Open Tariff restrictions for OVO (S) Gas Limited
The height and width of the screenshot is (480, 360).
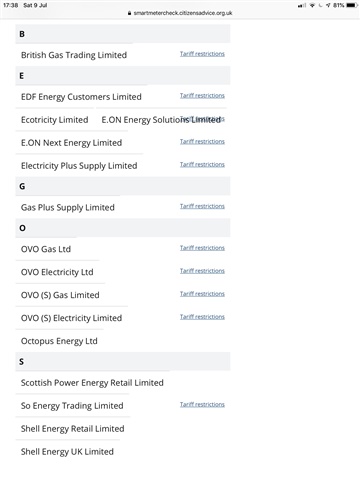(x=202, y=294)
